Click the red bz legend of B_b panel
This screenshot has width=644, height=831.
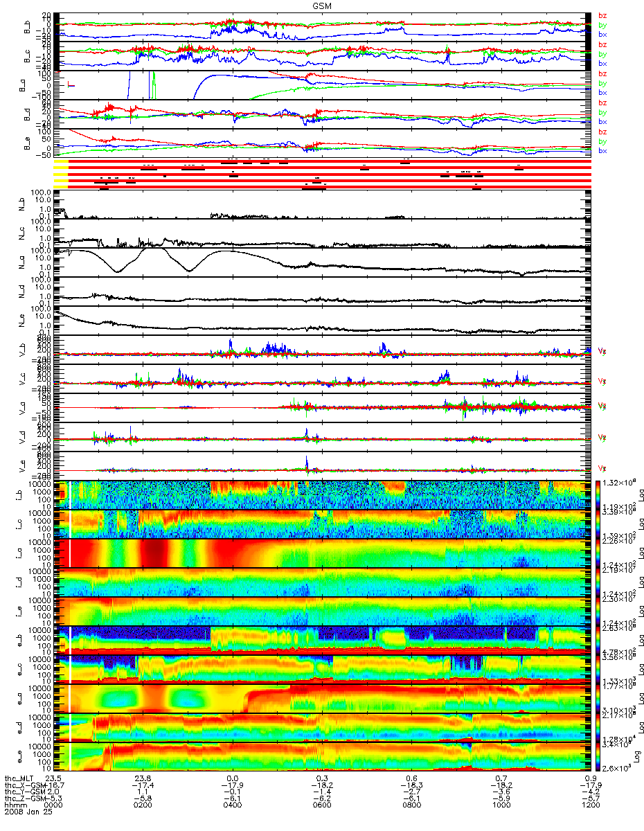coord(602,15)
